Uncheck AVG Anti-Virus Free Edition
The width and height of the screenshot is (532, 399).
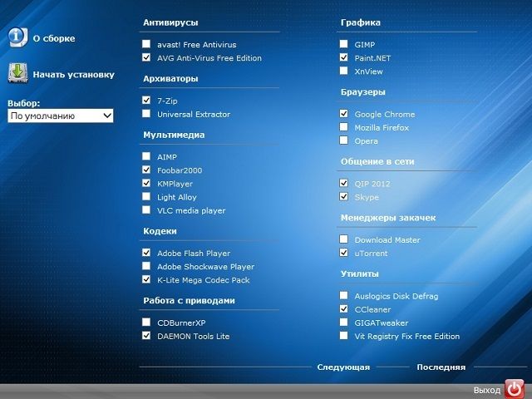pos(146,57)
